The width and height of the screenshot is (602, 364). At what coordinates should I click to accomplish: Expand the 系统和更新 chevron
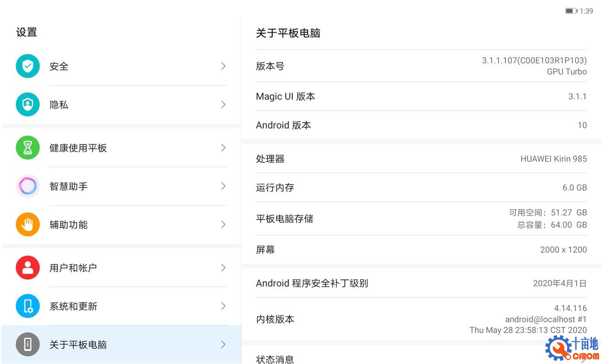pyautogui.click(x=223, y=306)
